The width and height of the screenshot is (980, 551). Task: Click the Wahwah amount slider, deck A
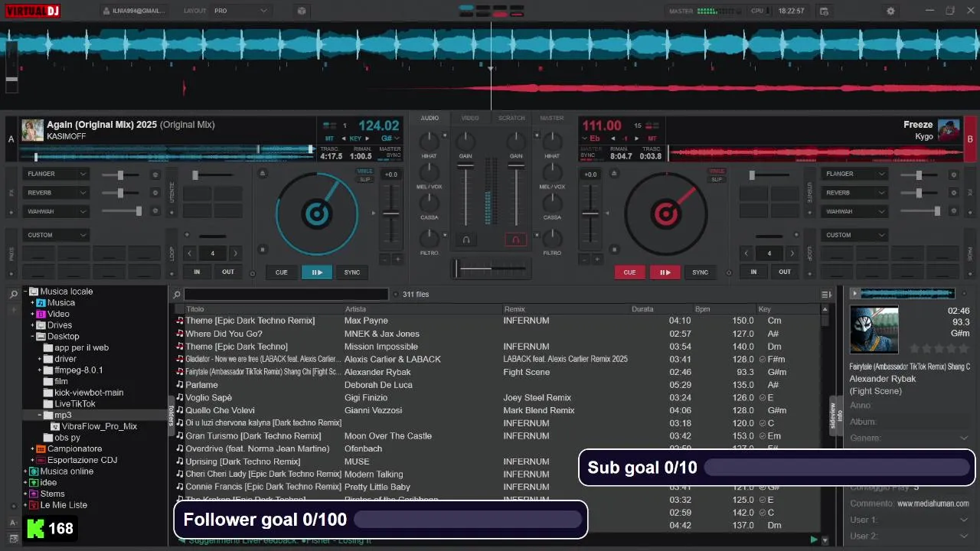[x=122, y=211]
